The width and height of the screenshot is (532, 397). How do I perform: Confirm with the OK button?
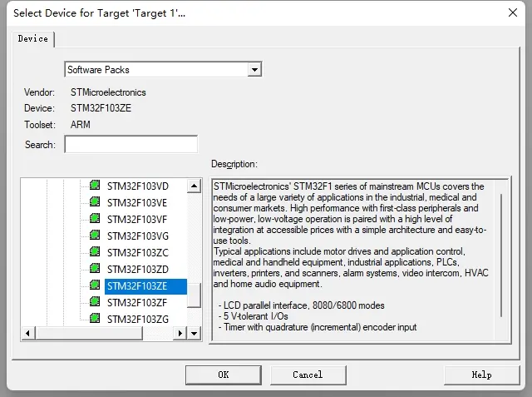click(x=224, y=375)
